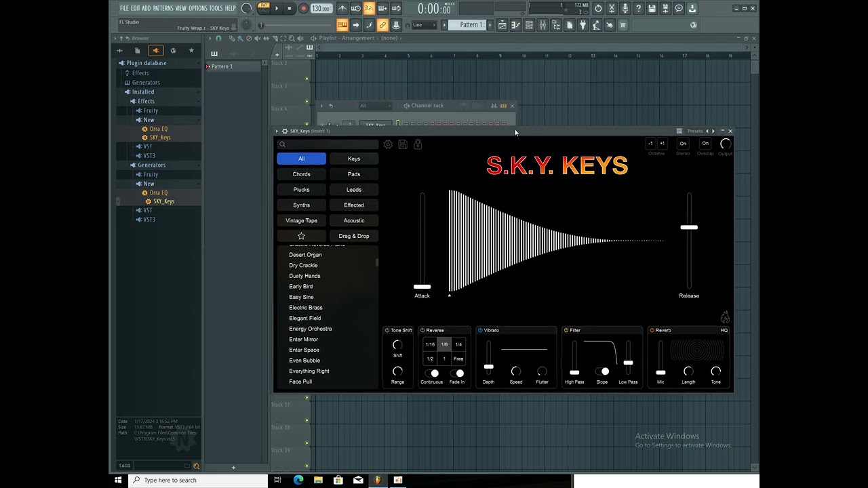
Task: Toggle the Continuous switch
Action: click(x=431, y=373)
